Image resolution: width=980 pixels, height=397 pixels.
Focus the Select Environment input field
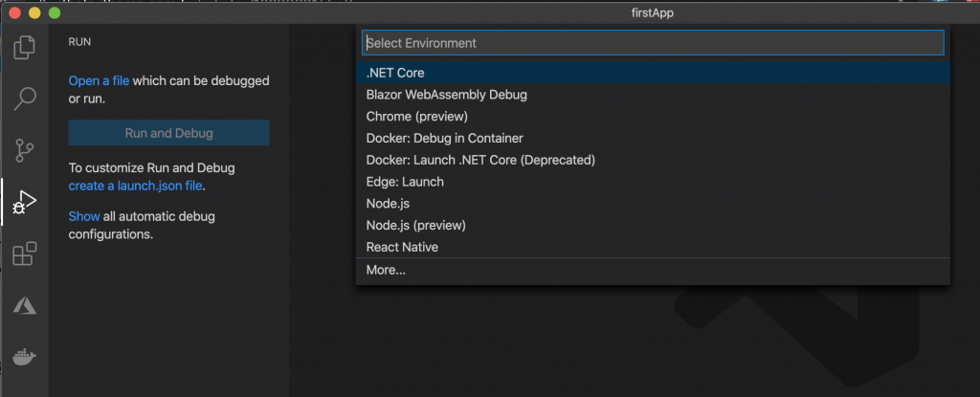[653, 43]
